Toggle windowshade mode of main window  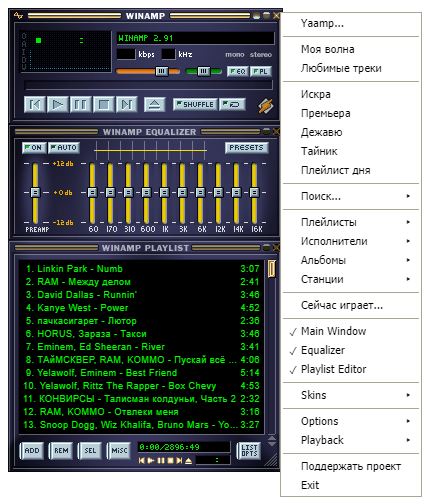(x=266, y=16)
